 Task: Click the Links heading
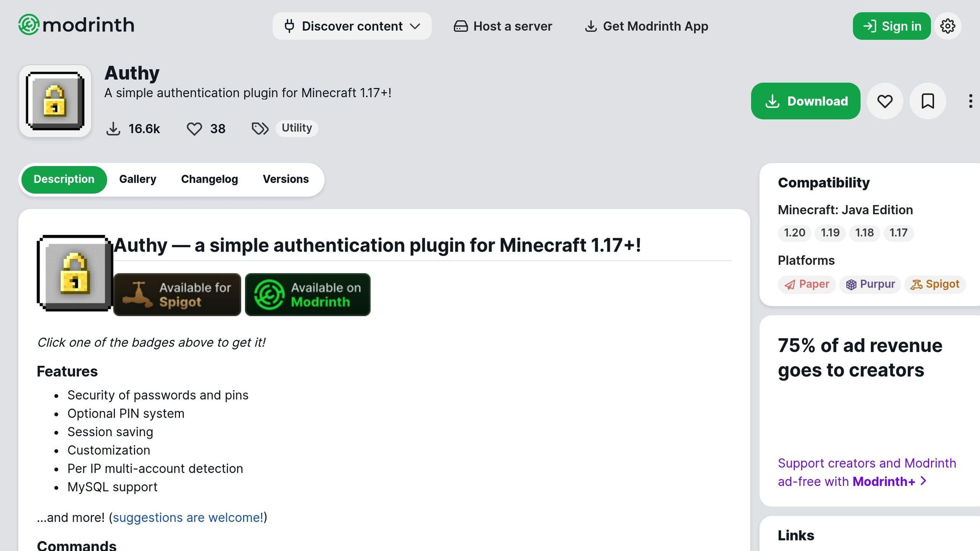tap(796, 536)
